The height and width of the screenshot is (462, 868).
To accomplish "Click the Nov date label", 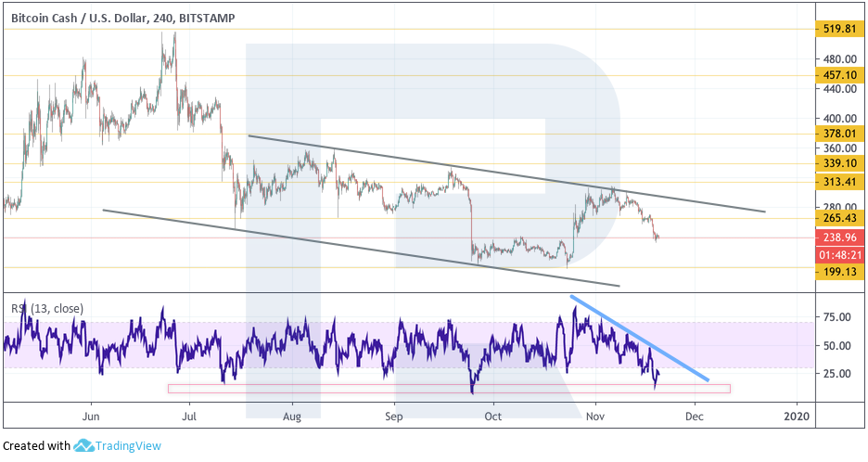I will (595, 416).
